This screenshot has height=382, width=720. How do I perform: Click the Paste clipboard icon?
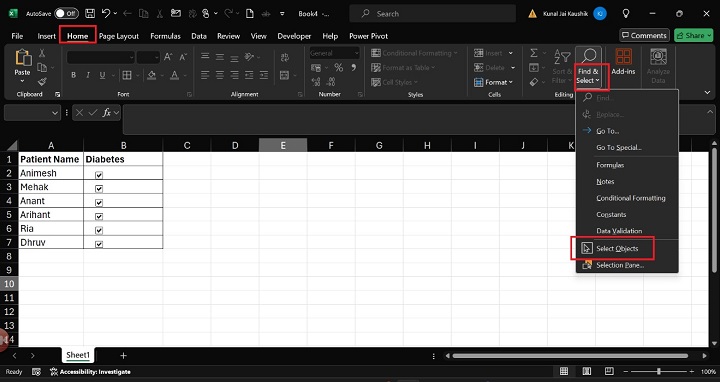(x=23, y=58)
